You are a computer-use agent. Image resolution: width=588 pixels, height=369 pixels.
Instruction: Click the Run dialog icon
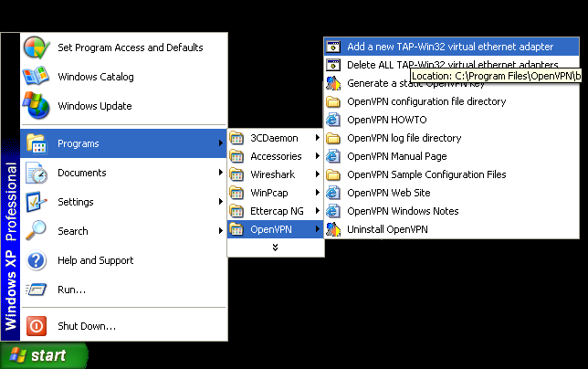(x=36, y=290)
